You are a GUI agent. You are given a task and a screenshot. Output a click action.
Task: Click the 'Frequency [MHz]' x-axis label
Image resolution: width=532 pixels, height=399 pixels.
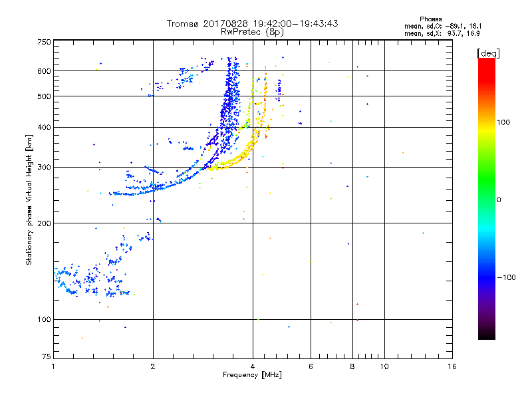click(x=252, y=374)
